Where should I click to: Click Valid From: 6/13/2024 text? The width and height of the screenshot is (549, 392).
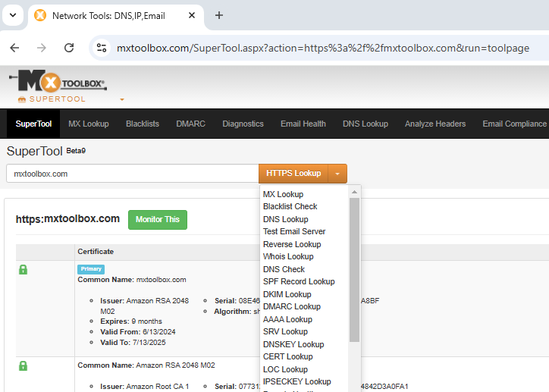point(138,332)
